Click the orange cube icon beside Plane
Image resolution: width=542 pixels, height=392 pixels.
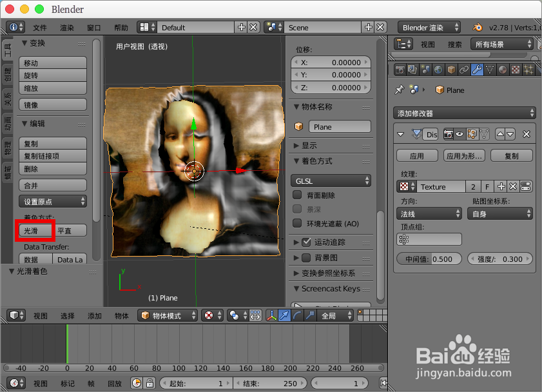(x=440, y=90)
